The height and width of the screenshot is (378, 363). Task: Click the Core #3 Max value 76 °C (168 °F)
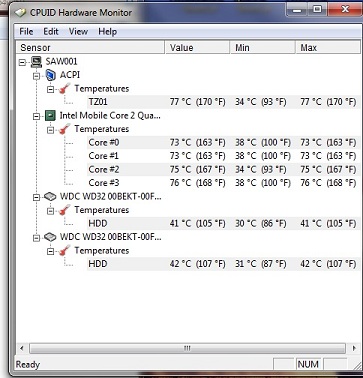(328, 183)
